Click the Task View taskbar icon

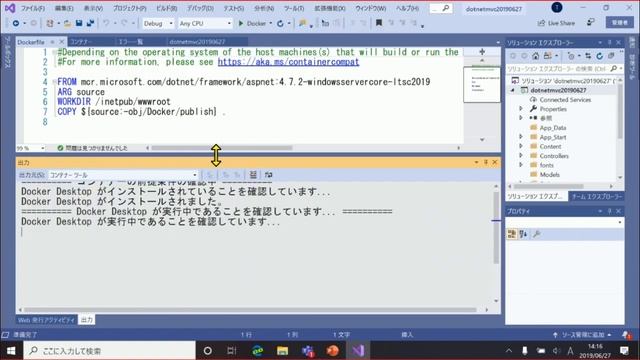point(231,351)
